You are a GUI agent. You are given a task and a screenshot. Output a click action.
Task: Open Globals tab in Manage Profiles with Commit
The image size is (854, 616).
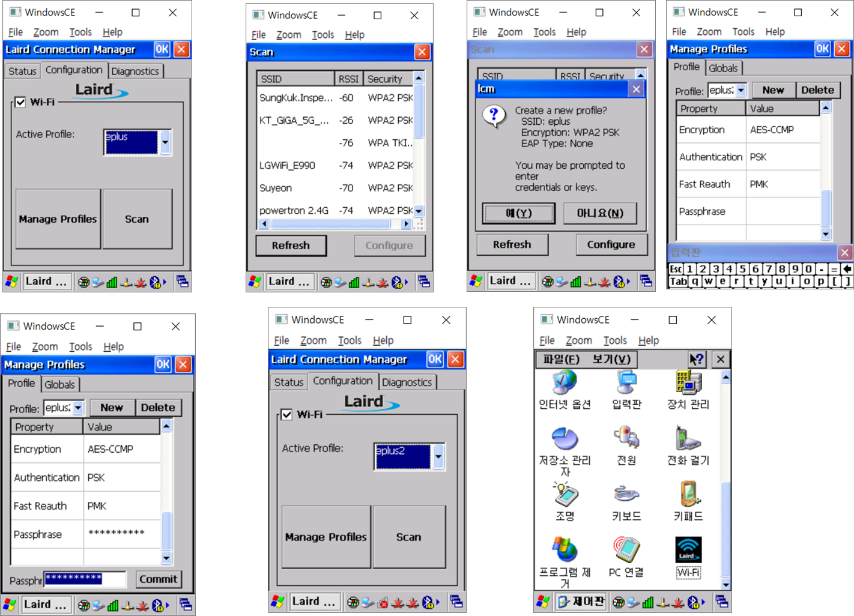(59, 384)
